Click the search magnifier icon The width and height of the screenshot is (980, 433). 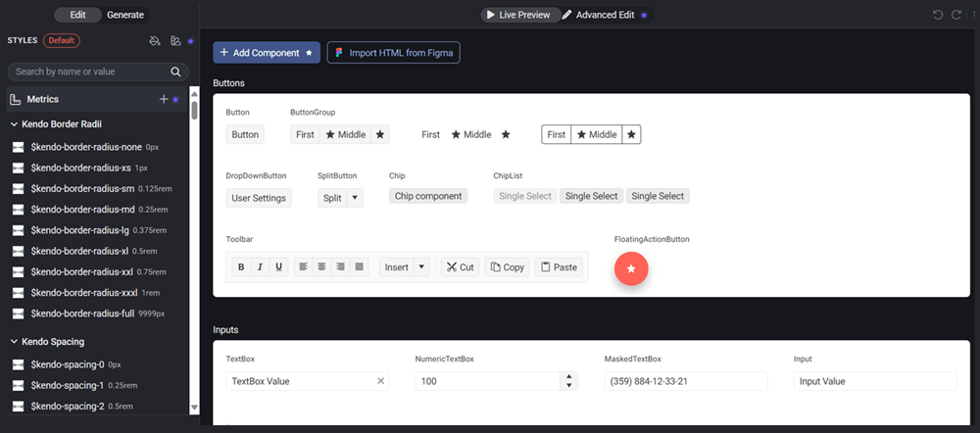(175, 72)
